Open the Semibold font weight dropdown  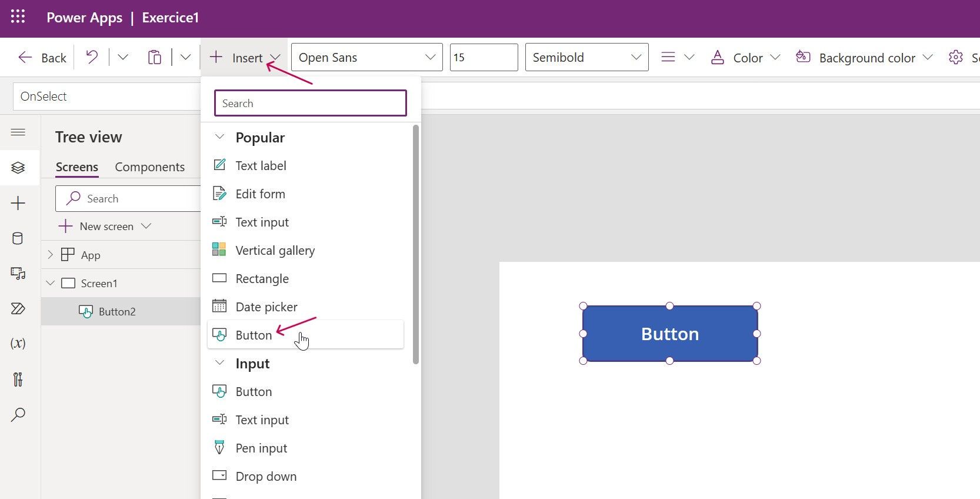[x=586, y=57]
